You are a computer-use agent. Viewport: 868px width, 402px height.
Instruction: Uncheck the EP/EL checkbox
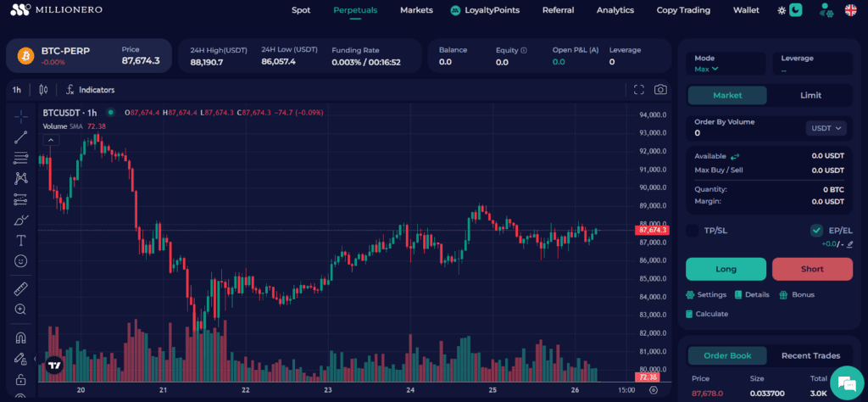tap(816, 231)
